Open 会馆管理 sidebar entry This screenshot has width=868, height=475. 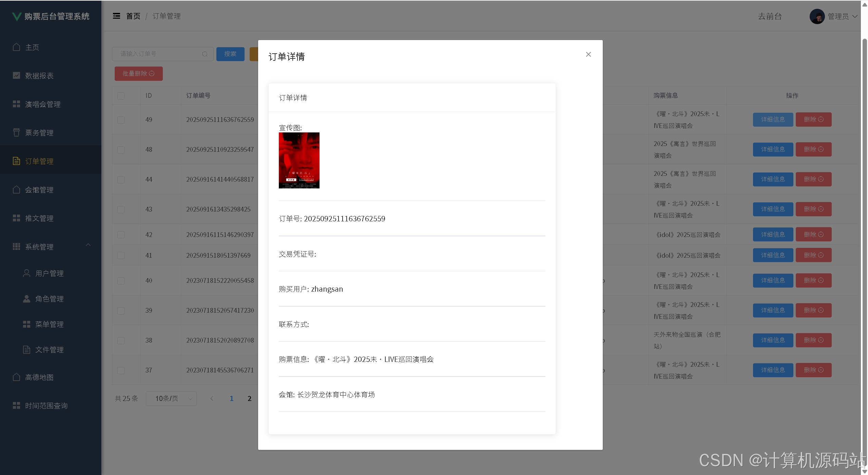[x=51, y=190]
